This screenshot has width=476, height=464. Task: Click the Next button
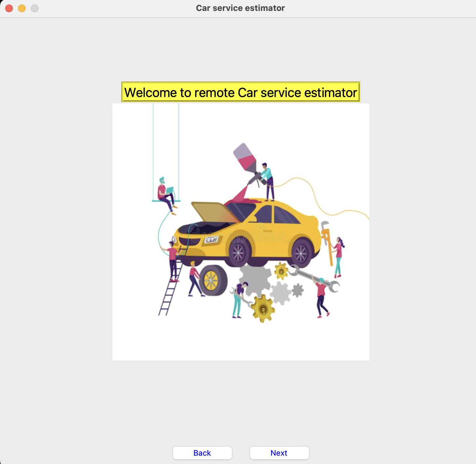point(279,453)
